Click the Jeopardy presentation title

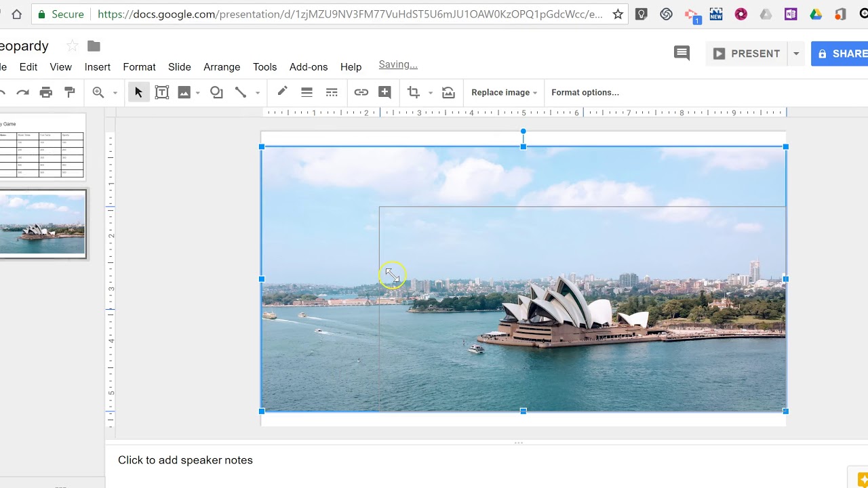[x=24, y=46]
